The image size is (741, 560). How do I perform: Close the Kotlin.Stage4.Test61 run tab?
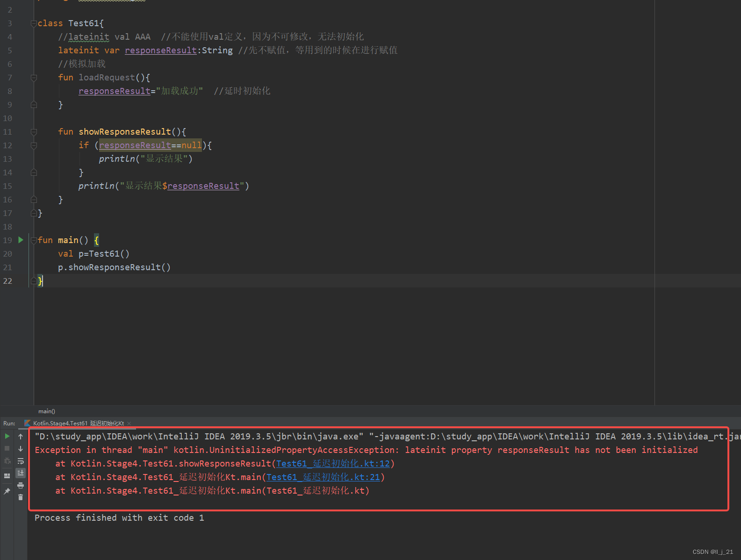coord(129,424)
